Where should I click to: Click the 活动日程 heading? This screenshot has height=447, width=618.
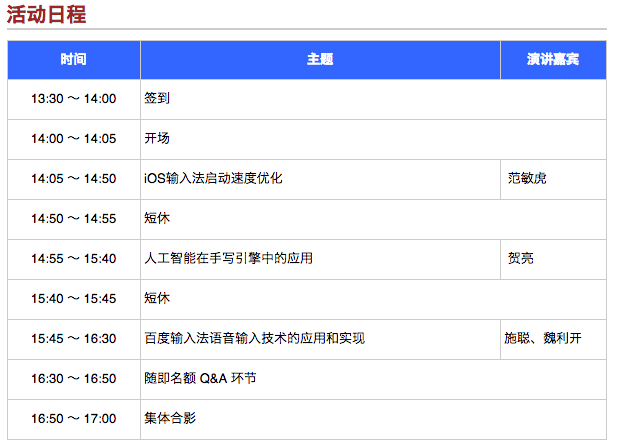[x=46, y=14]
